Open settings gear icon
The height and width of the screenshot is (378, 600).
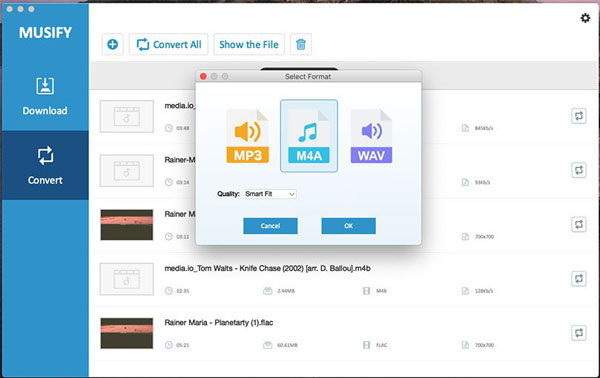[585, 18]
